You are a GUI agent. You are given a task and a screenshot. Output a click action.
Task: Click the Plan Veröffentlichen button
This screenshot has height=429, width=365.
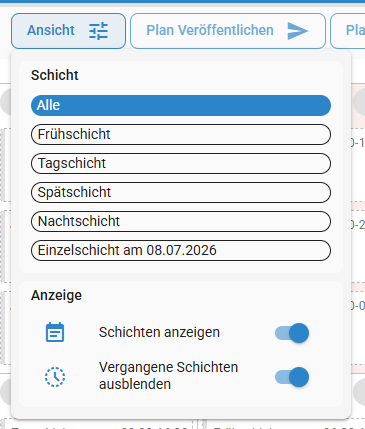point(228,31)
